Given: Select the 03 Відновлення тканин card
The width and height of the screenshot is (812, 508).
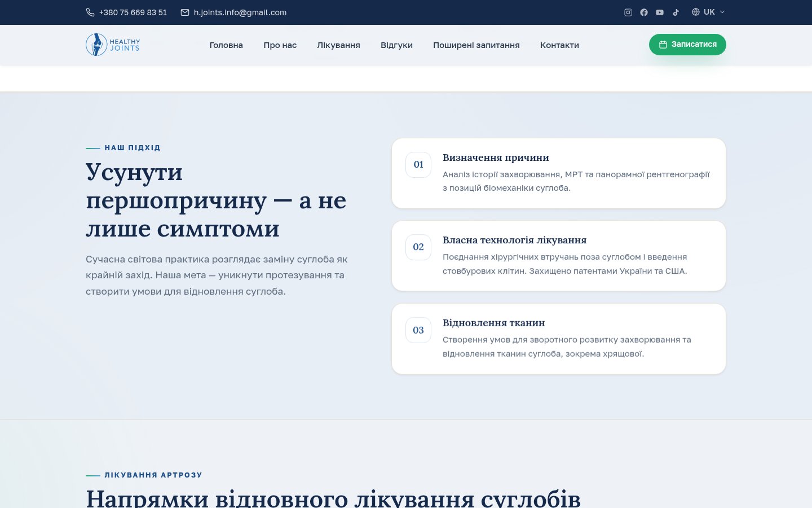Looking at the screenshot, I should pyautogui.click(x=559, y=339).
